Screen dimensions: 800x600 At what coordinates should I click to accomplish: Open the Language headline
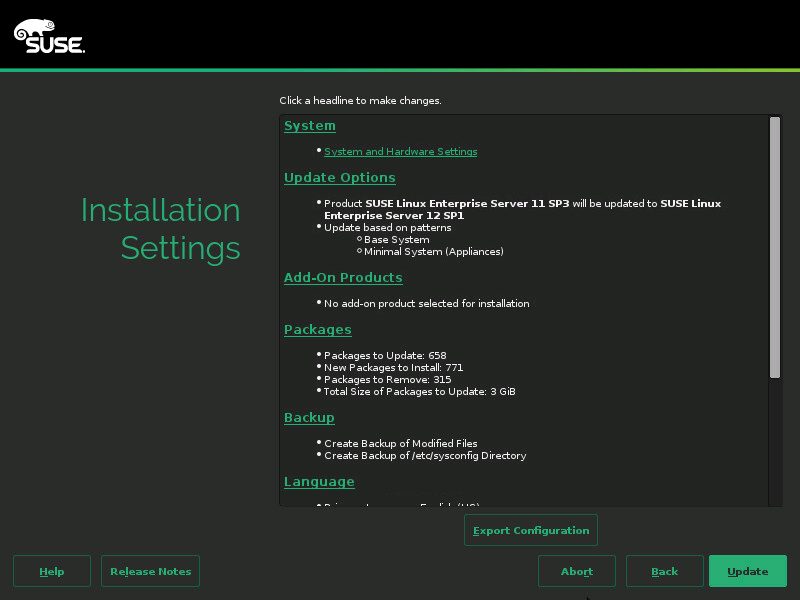(x=319, y=481)
